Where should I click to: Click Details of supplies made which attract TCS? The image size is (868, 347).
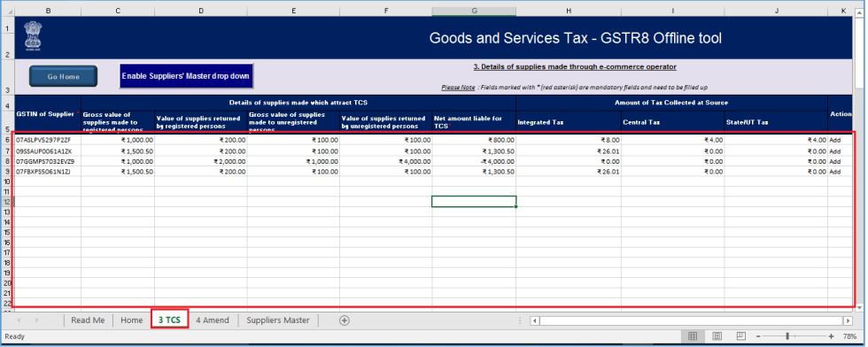coord(298,103)
